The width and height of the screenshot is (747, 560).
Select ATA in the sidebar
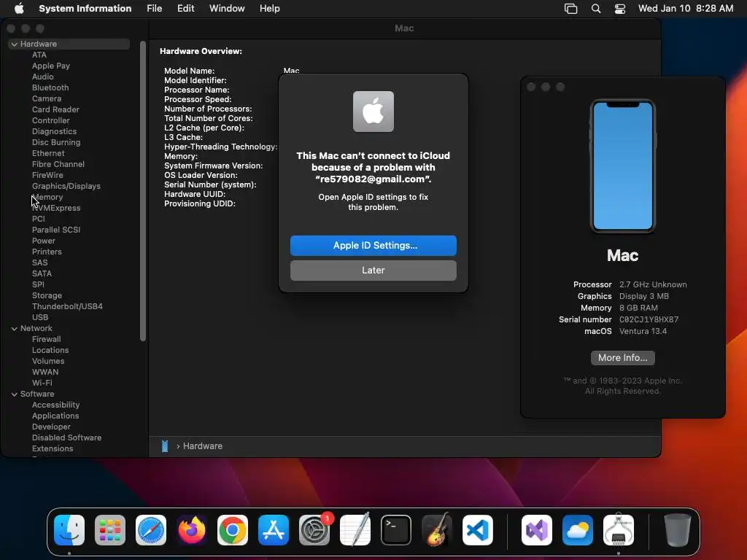pyautogui.click(x=39, y=55)
